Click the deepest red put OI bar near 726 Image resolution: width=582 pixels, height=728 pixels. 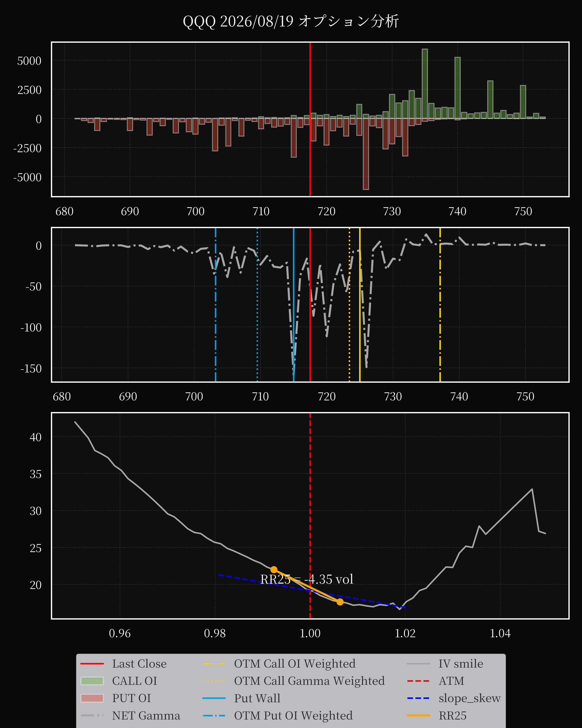[x=366, y=154]
